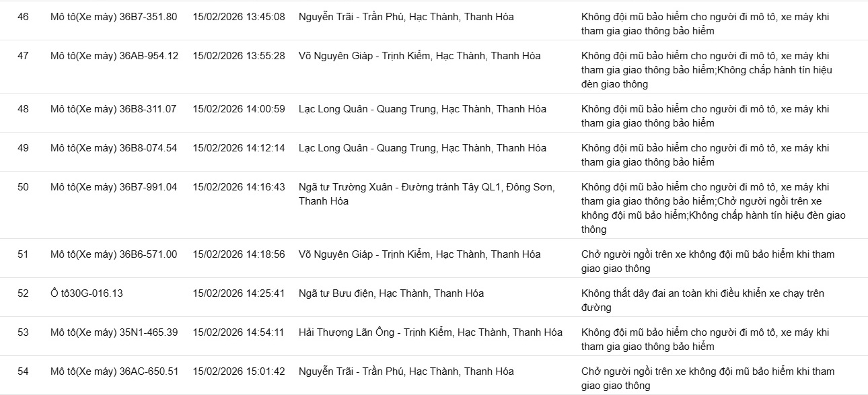Click row number 46
Image resolution: width=868 pixels, height=395 pixels.
[x=23, y=17]
